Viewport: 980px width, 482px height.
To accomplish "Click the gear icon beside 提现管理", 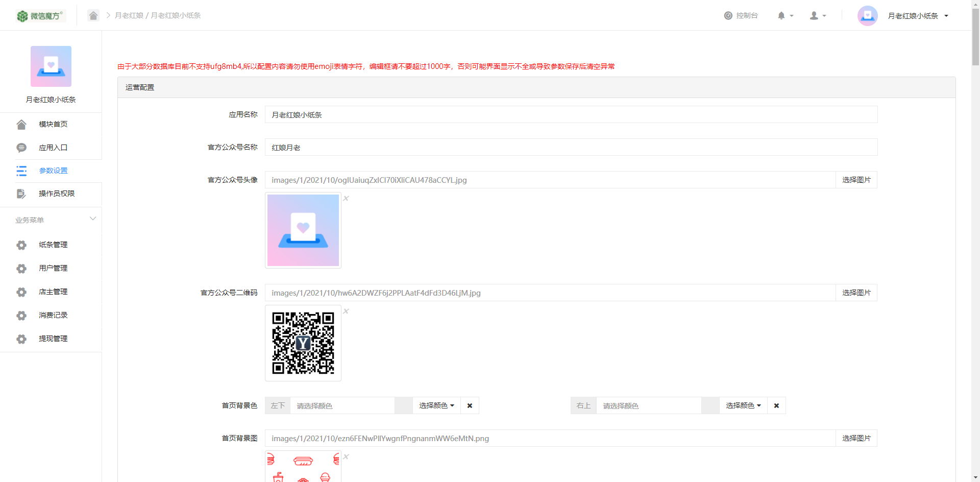I will point(21,339).
